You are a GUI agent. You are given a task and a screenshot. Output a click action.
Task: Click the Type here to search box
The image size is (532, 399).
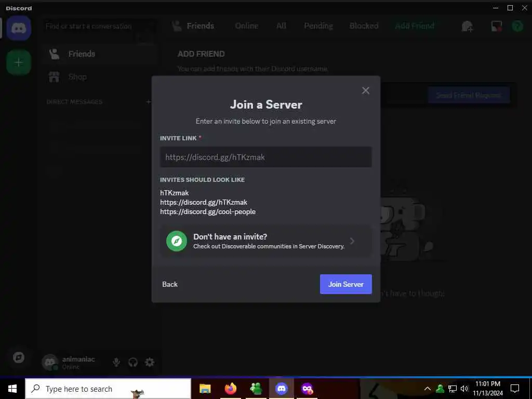108,389
